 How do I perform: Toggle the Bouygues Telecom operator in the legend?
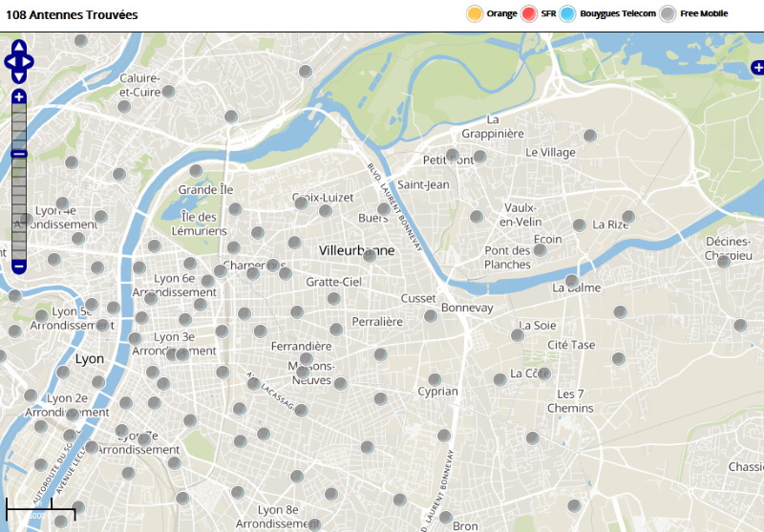pos(567,13)
